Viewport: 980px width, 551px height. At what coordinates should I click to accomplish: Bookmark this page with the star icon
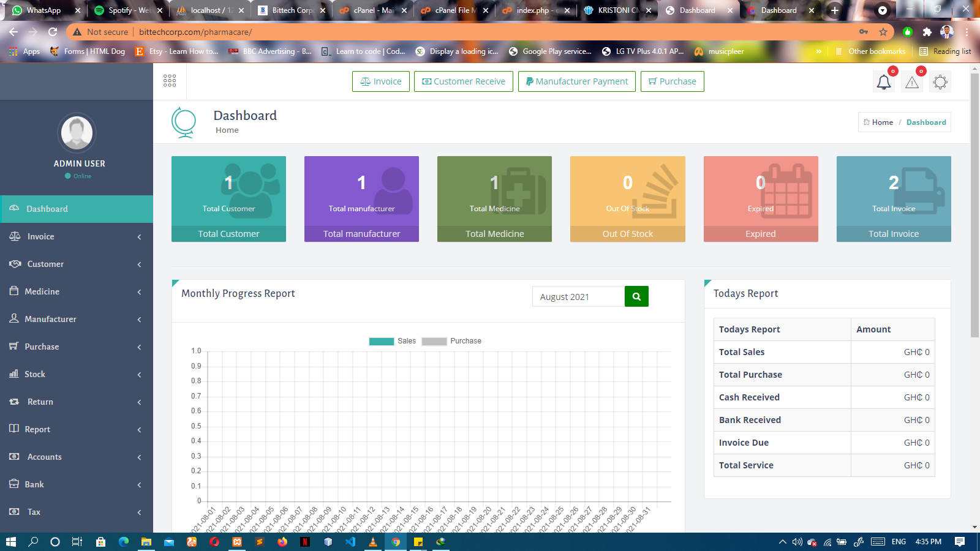[883, 32]
